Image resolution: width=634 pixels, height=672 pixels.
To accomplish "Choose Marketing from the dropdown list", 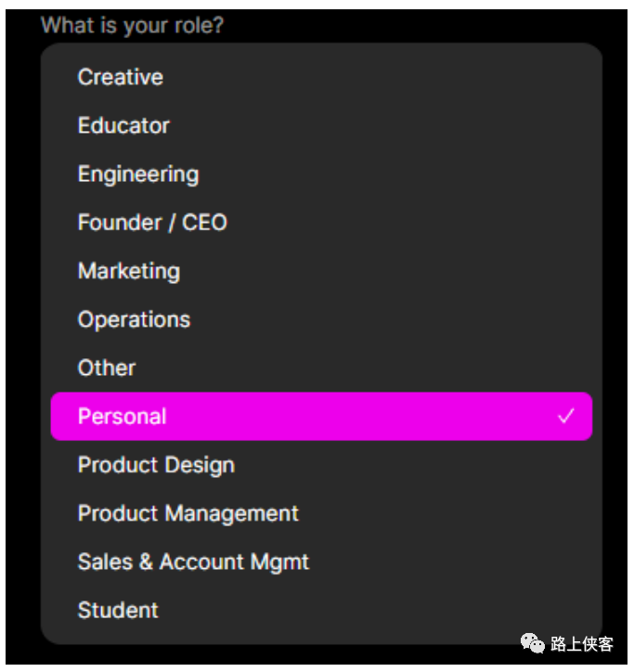I will (x=129, y=271).
